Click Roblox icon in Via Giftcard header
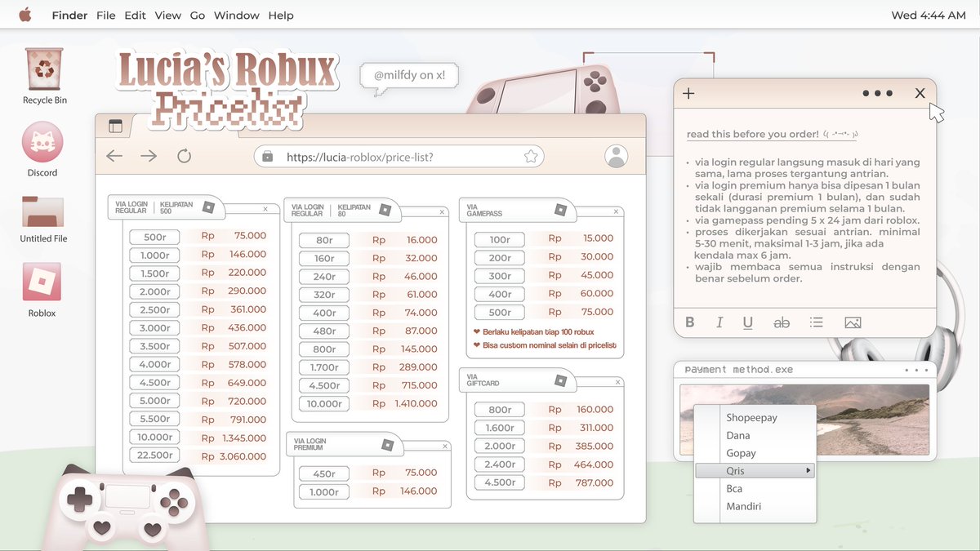This screenshot has height=551, width=980. point(560,380)
